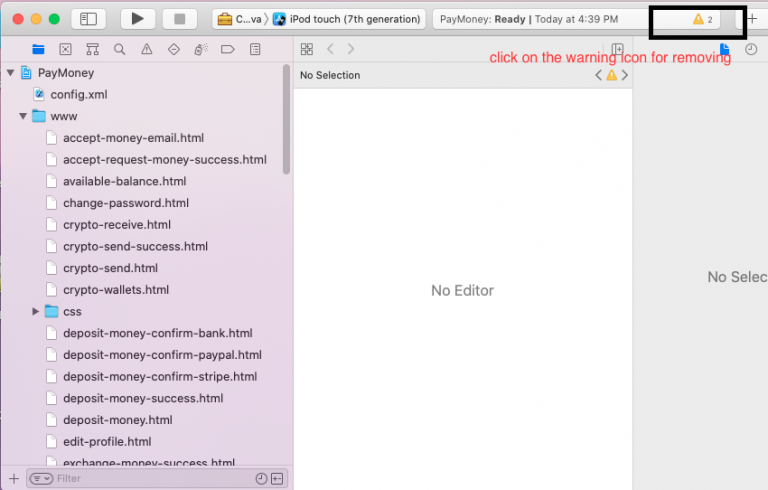Open the Breakpoint navigator icon
Viewport: 768px width, 490px height.
click(227, 49)
